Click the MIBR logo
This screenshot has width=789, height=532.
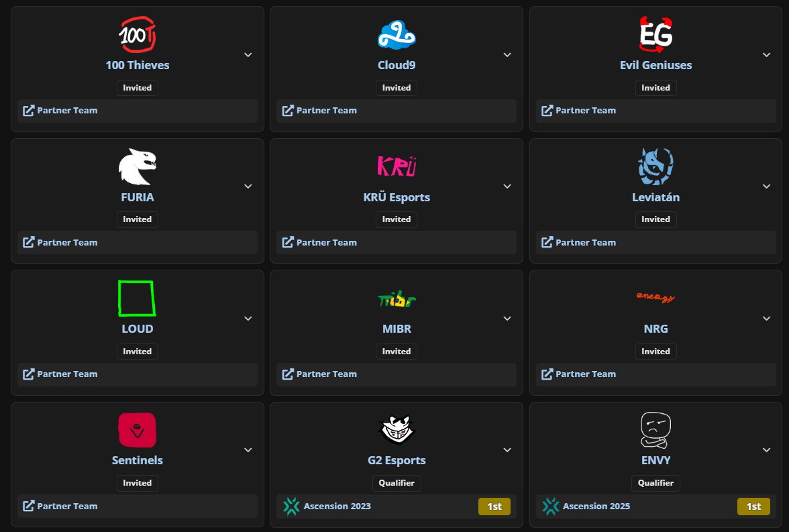point(397,299)
